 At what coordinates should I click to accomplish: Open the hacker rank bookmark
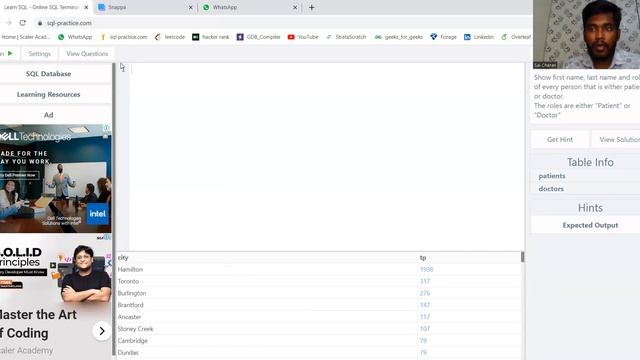[211, 37]
